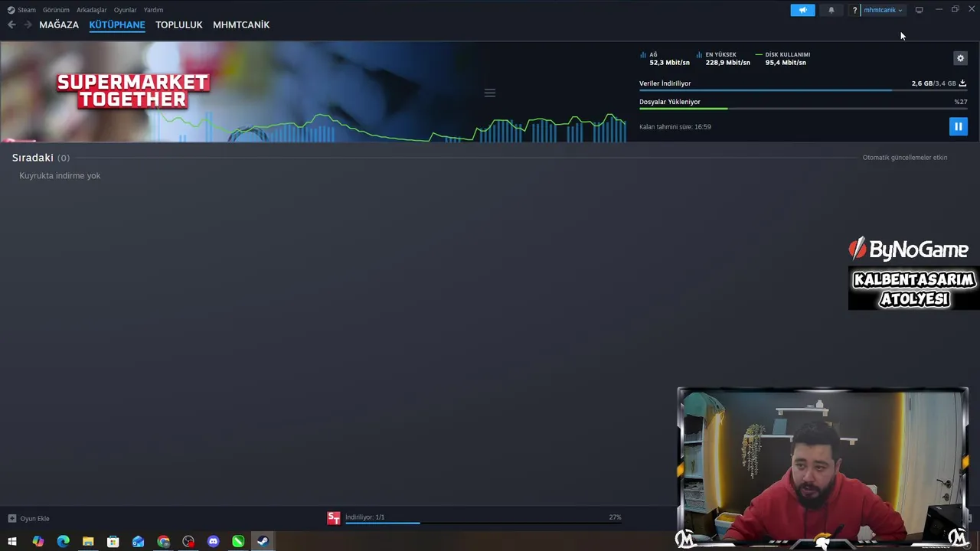980x551 pixels.
Task: Go forward with the right arrow
Action: (28, 24)
